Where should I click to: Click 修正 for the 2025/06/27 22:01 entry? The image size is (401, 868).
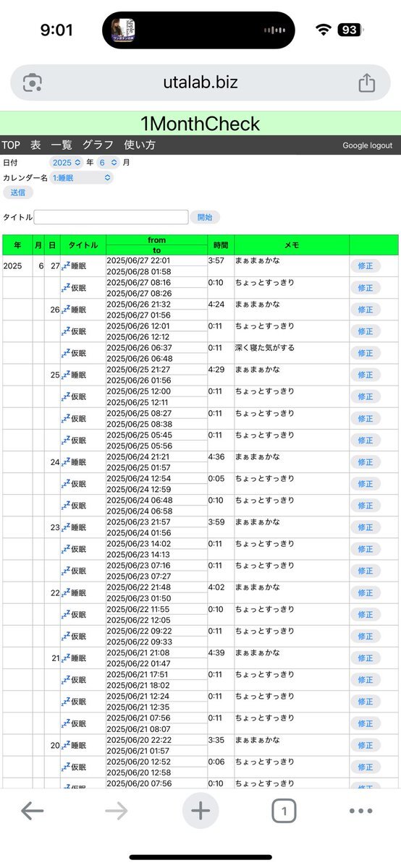click(x=365, y=265)
